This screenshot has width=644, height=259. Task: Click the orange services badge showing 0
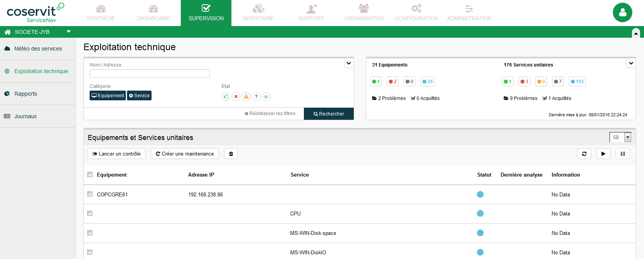[x=541, y=82]
